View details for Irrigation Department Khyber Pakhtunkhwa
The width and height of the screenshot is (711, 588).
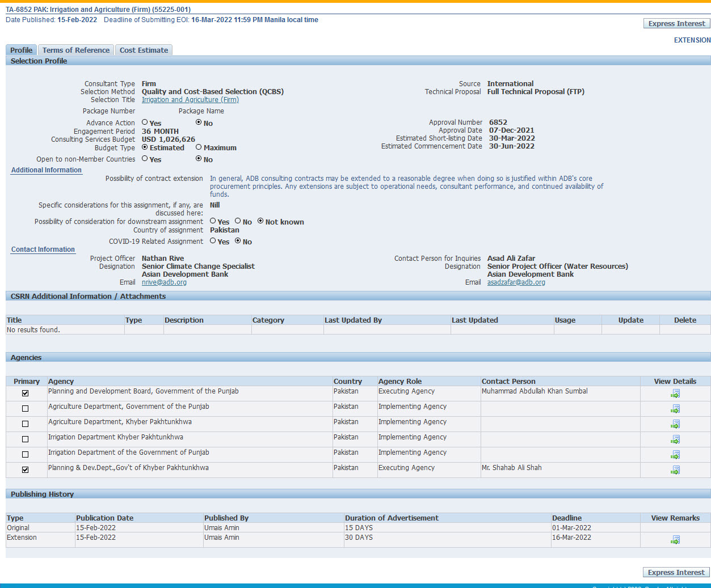tap(675, 439)
